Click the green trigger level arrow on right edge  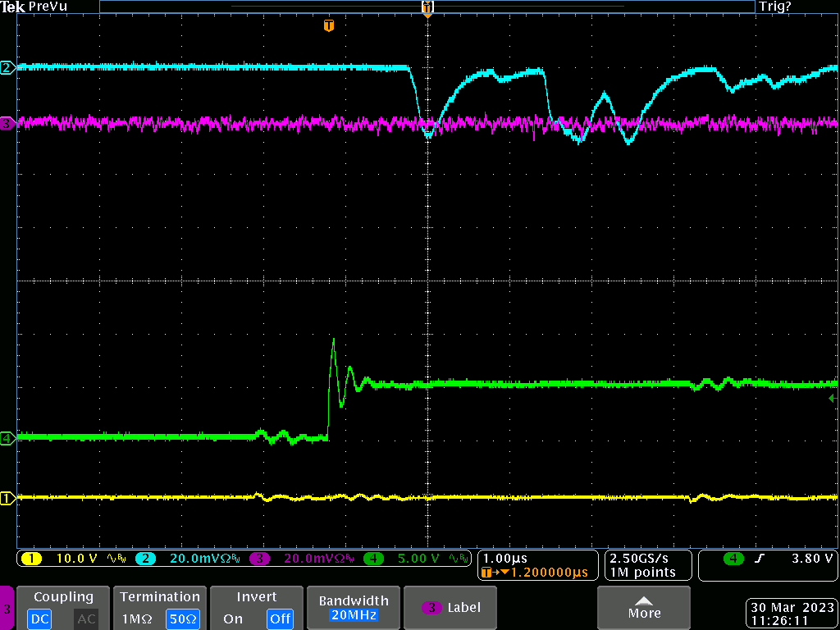click(833, 399)
